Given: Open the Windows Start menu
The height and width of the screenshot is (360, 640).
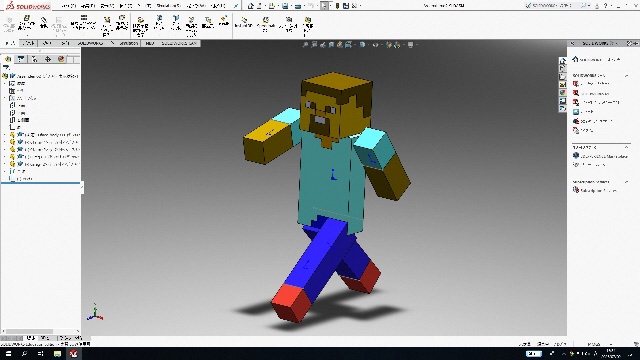Looking at the screenshot, I should click(x=8, y=353).
